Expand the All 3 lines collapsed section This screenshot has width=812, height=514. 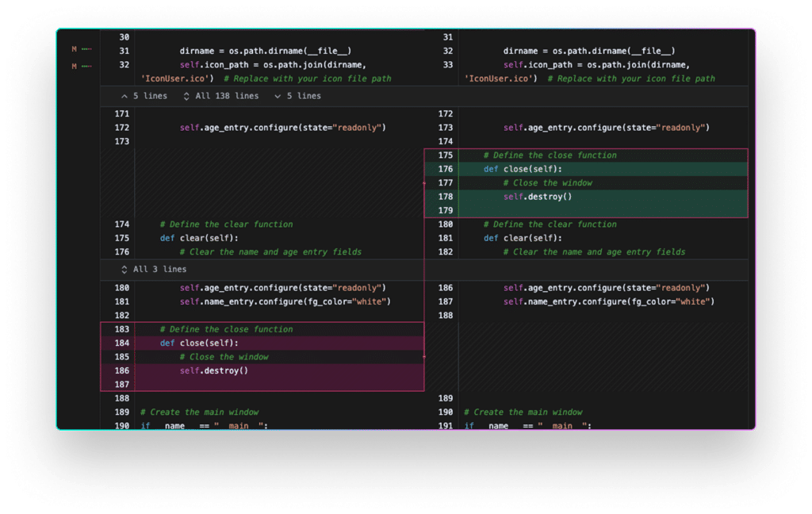[153, 270]
